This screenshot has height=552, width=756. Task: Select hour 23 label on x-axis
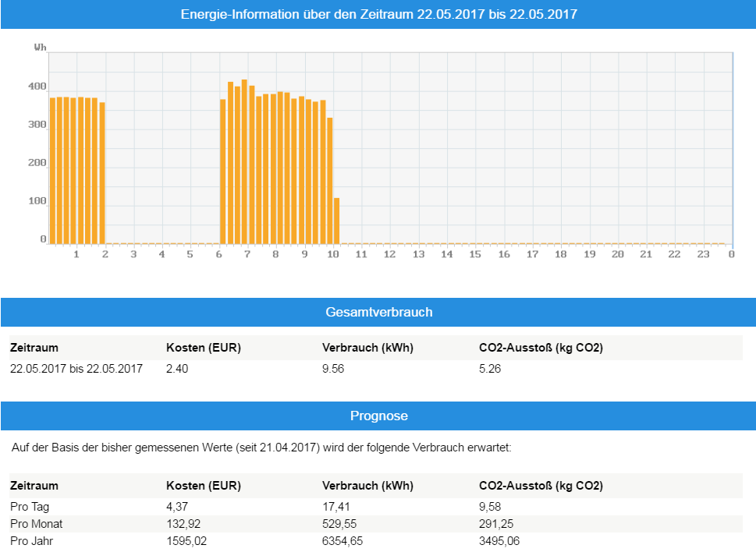point(703,254)
